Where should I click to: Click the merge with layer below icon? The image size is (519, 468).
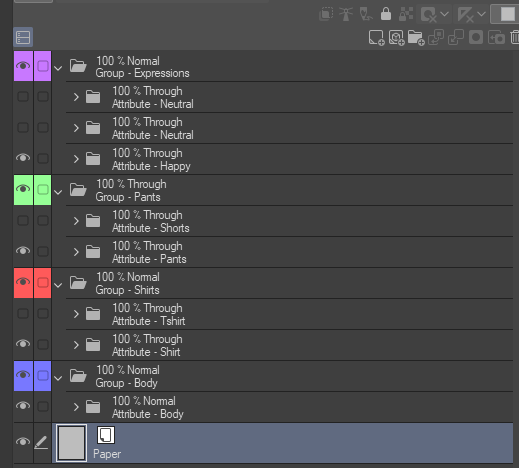456,37
